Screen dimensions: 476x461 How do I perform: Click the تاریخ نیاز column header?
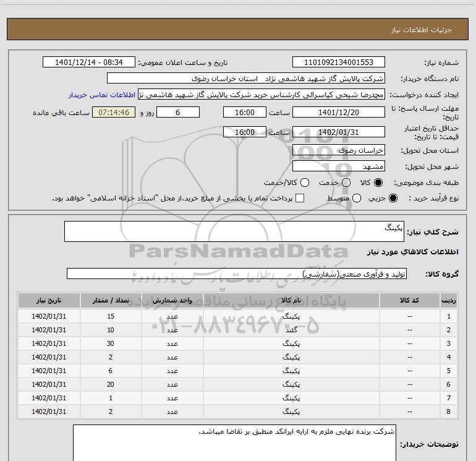pyautogui.click(x=49, y=300)
